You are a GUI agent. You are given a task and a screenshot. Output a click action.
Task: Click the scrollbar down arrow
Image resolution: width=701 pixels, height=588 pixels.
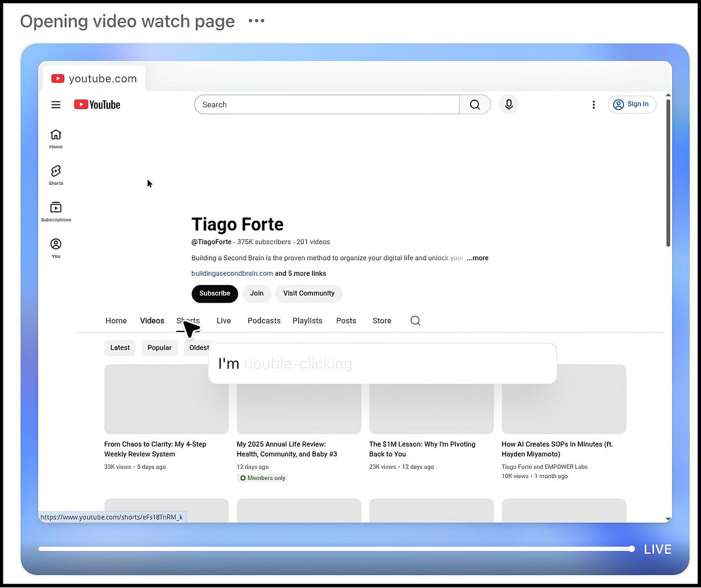tap(668, 519)
